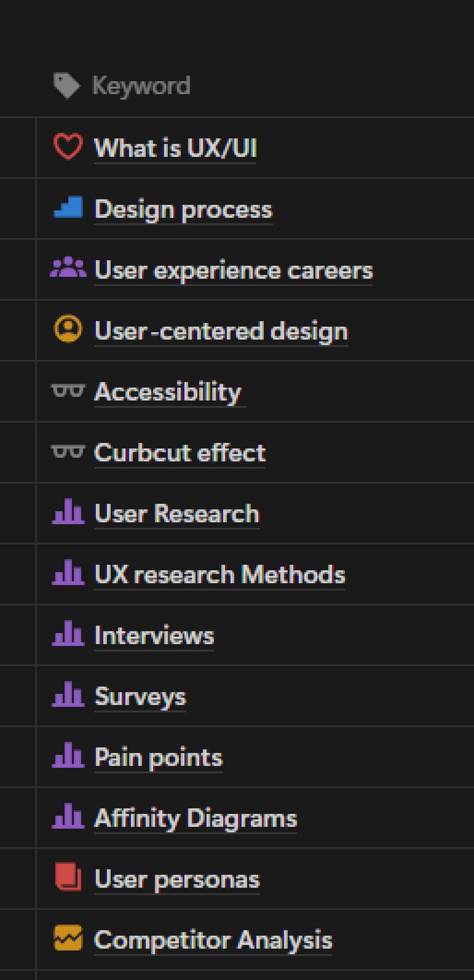This screenshot has height=980, width=474.
Task: Open the Design process entry
Action: coord(184,209)
